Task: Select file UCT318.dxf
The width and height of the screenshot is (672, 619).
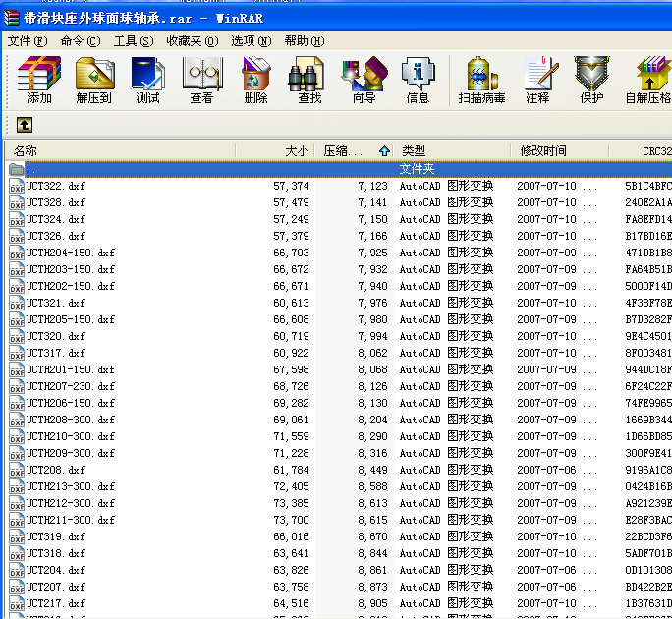Action: pos(56,554)
